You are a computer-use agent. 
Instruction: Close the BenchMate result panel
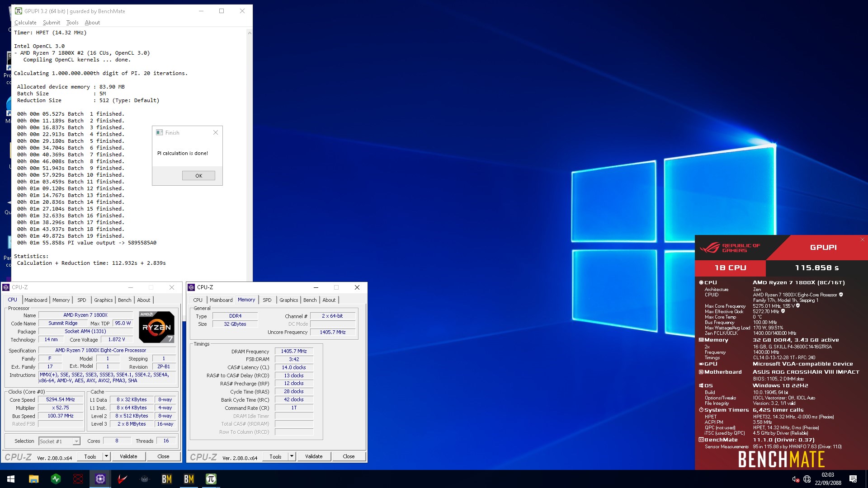click(862, 239)
